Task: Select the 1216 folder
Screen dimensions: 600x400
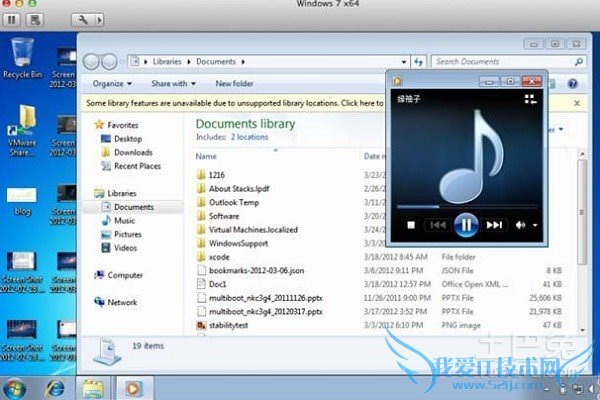Action: coord(211,175)
